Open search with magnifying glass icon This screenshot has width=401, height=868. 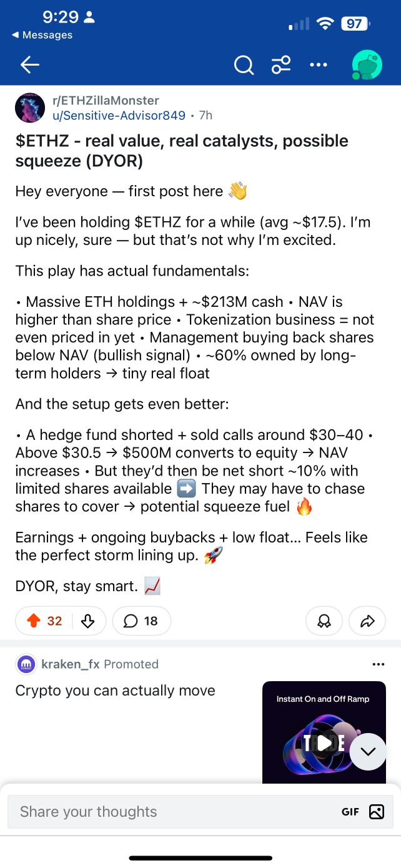(244, 64)
